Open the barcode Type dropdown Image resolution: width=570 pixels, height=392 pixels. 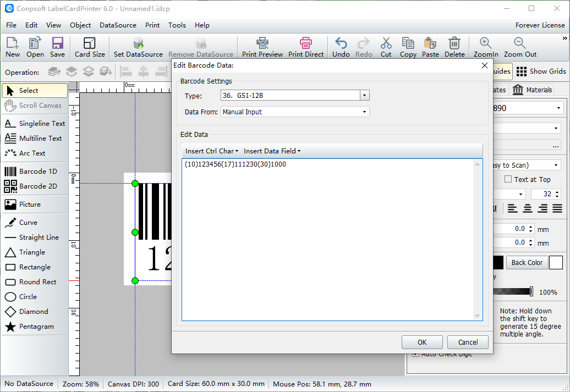click(365, 96)
